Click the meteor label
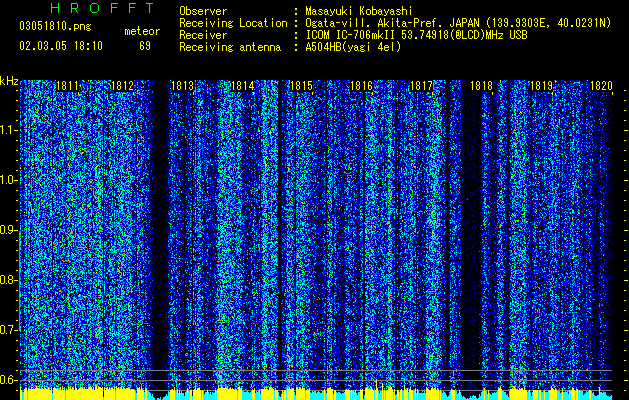The width and height of the screenshot is (629, 400). pyautogui.click(x=142, y=31)
